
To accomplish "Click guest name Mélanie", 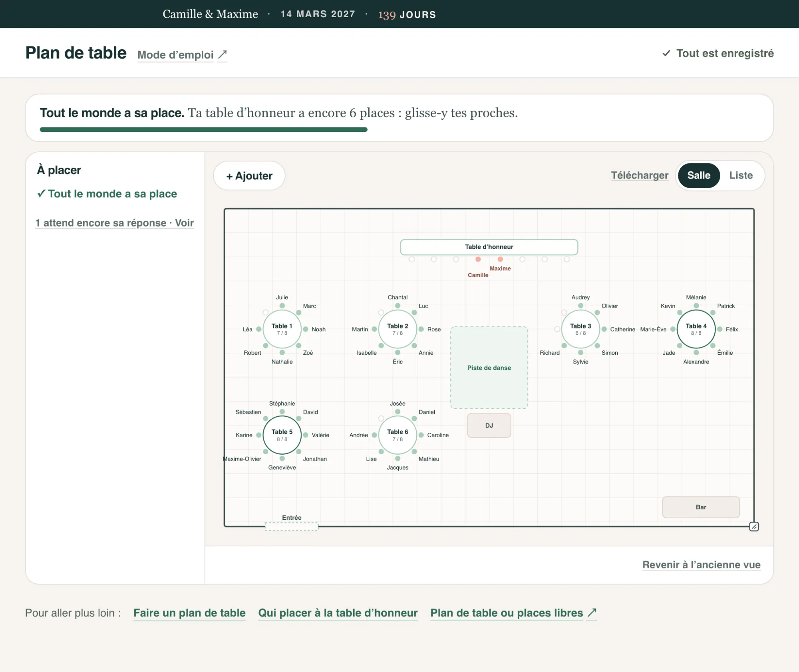I will click(696, 297).
